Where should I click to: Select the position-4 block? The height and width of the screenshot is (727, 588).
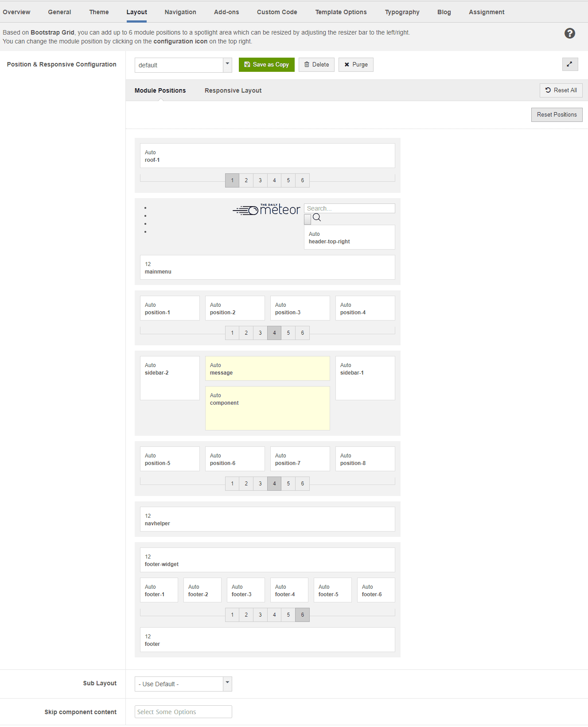click(365, 308)
